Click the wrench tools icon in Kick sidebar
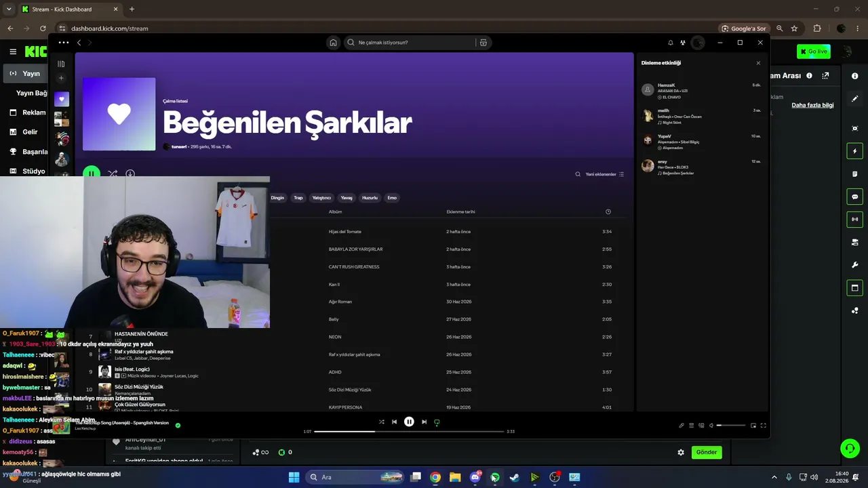 tap(855, 265)
